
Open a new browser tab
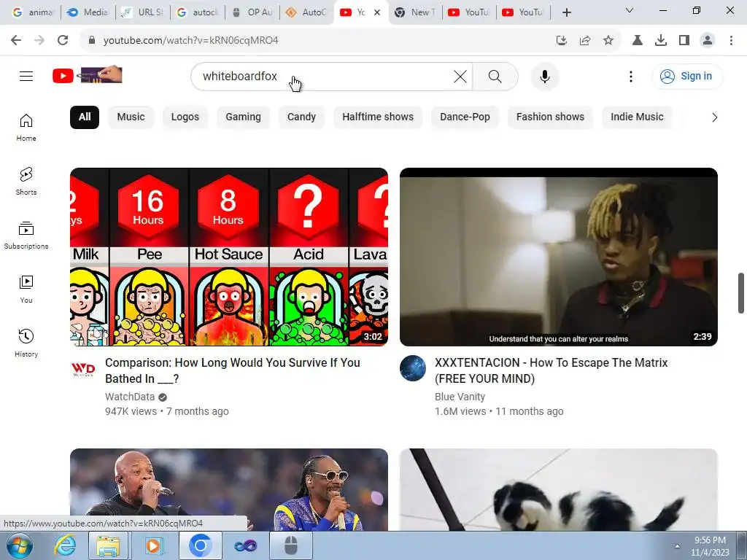pos(566,12)
